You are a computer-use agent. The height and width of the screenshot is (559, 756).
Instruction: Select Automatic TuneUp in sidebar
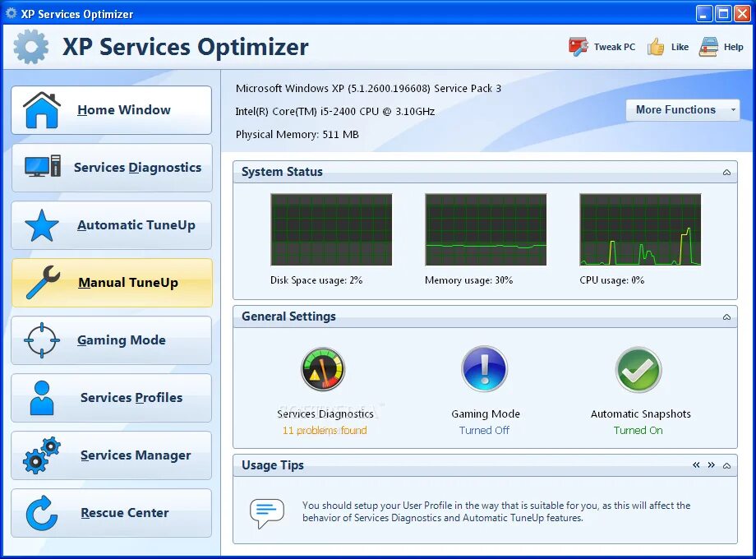tap(112, 225)
